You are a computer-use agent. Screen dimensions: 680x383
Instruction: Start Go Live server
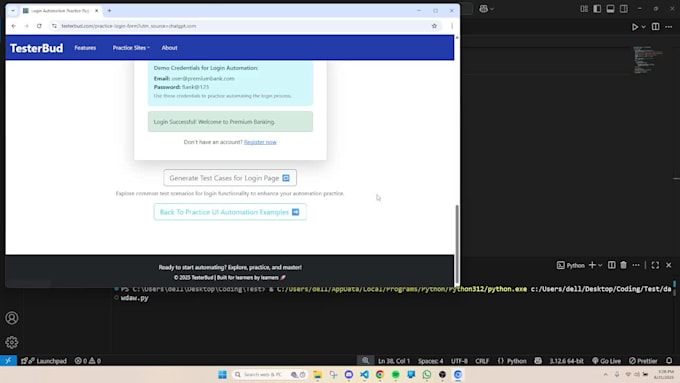click(606, 361)
